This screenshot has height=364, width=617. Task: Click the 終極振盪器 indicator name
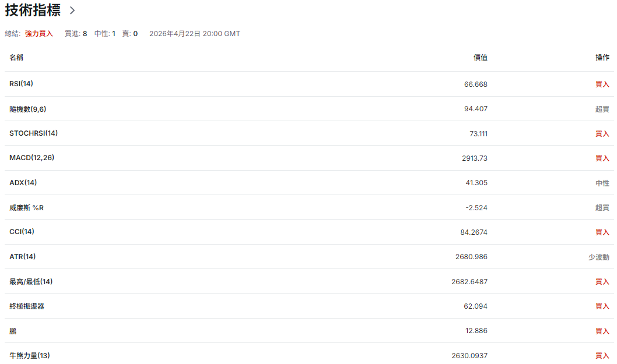[x=27, y=306]
